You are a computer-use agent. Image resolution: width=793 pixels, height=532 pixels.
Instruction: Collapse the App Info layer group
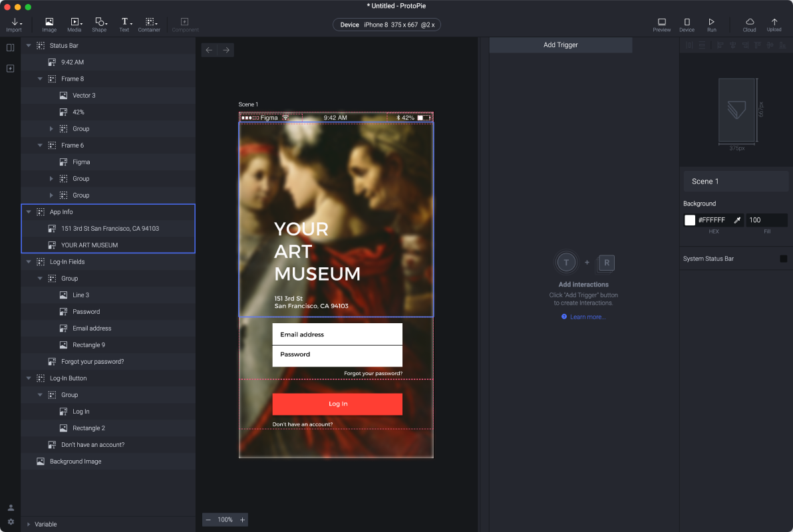pos(29,212)
